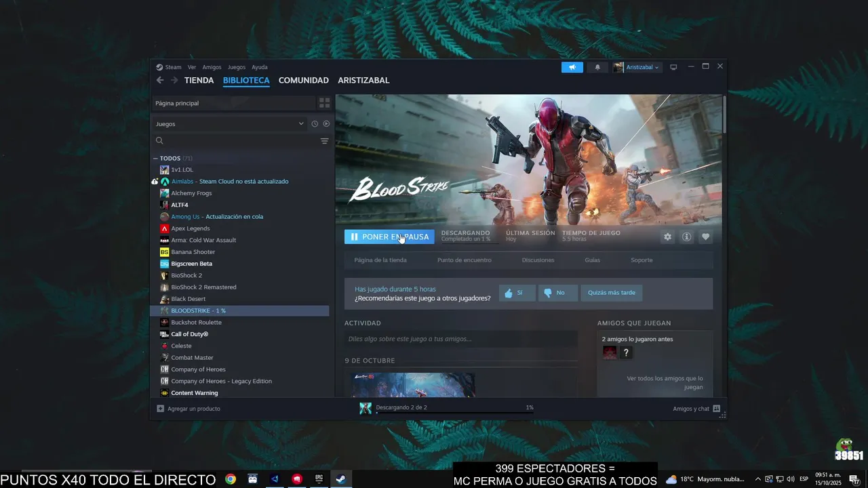
Task: Open Friends and chat icon
Action: pyautogui.click(x=716, y=409)
